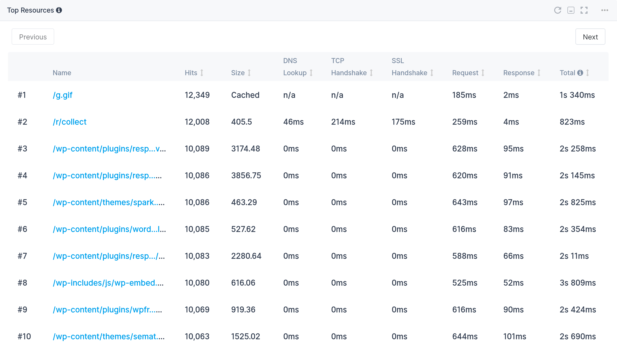Image resolution: width=617 pixels, height=364 pixels.
Task: Select the 405.5 size value
Action: coord(241,122)
